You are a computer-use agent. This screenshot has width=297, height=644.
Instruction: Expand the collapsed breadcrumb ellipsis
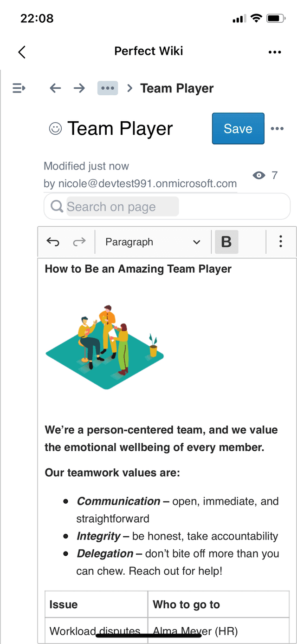tap(108, 88)
